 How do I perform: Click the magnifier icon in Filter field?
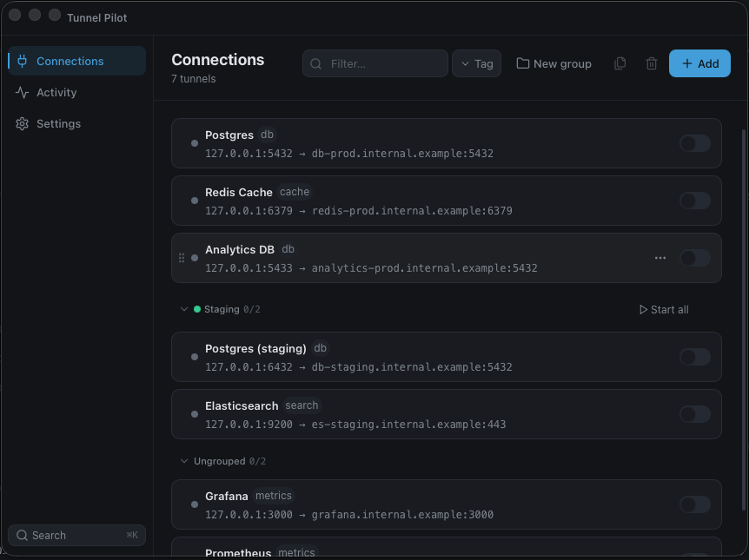point(315,63)
